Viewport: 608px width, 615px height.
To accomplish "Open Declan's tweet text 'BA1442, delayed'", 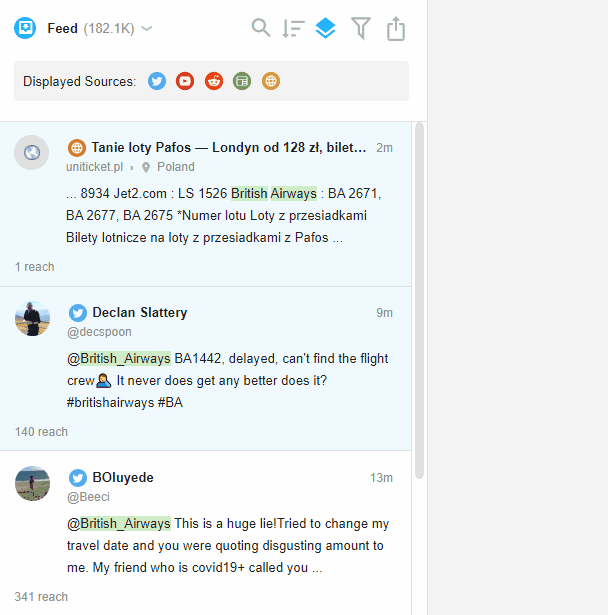I will tap(226, 358).
